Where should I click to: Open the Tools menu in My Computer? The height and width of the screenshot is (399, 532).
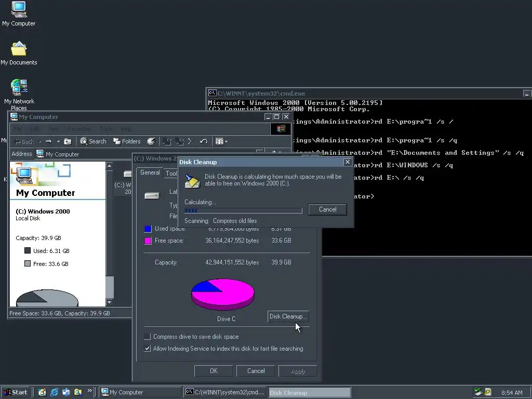[106, 129]
